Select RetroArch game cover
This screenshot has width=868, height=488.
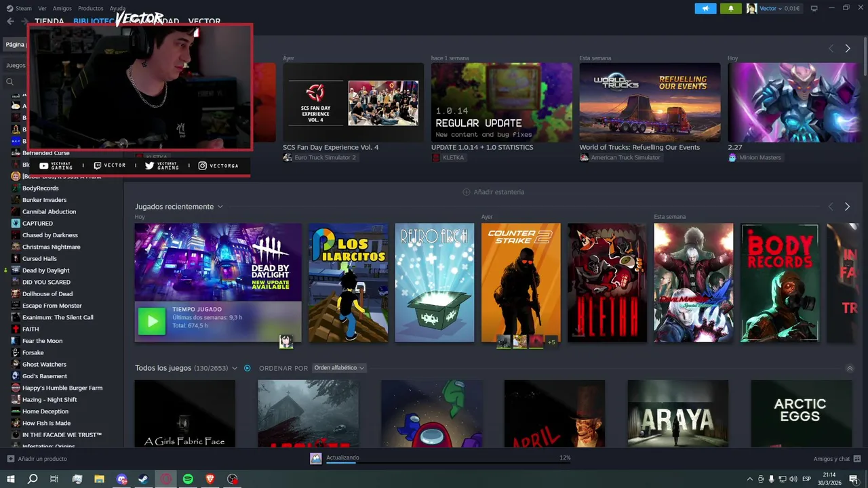(x=435, y=283)
